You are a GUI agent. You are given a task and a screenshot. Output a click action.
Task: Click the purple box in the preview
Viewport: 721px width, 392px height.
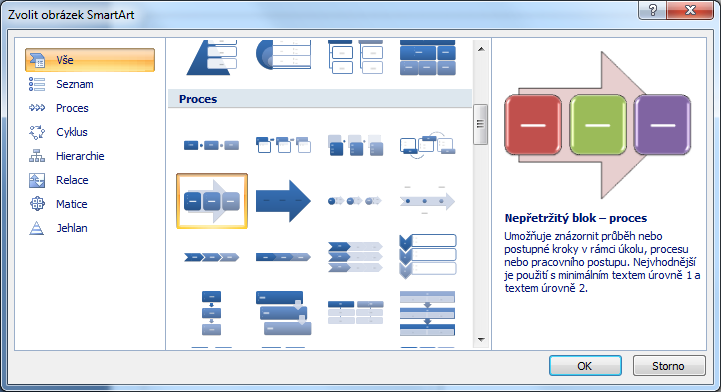(662, 125)
